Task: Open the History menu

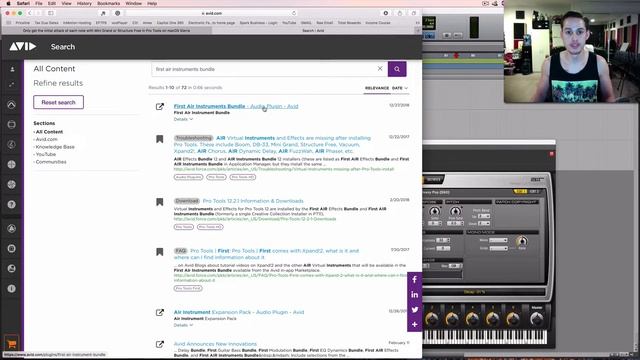Action: [x=84, y=3]
